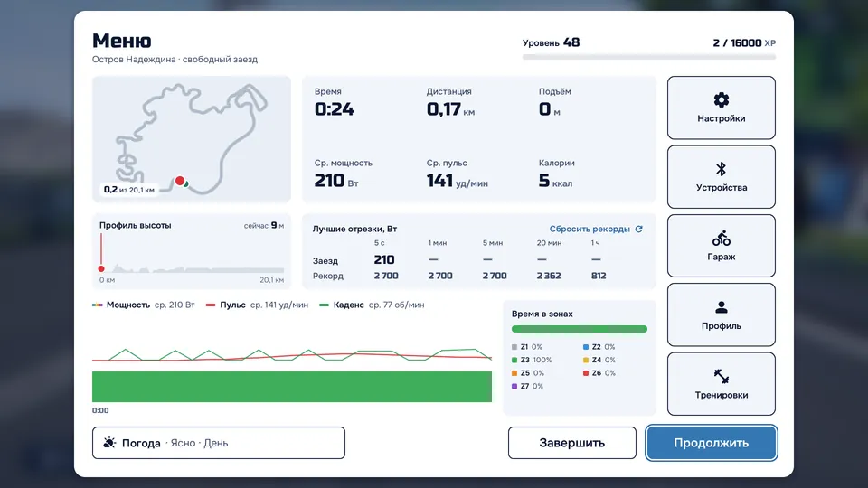Screen dimensions: 868x488
Task: Click the refresh icon next to Сбросить рекорды
Action: pos(639,229)
